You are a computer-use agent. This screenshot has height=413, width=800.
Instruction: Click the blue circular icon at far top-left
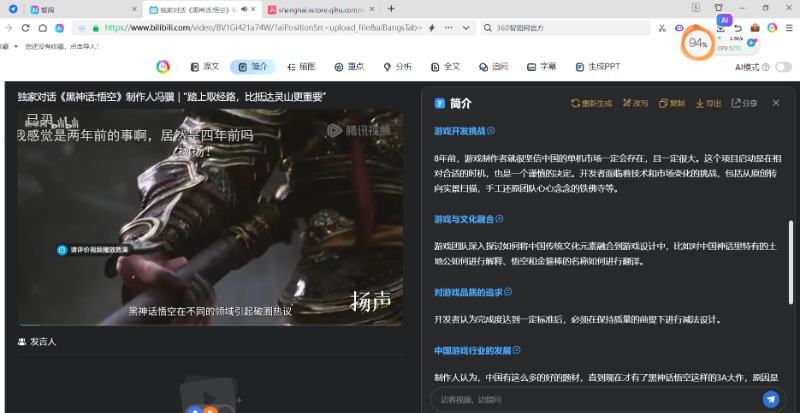(x=13, y=9)
